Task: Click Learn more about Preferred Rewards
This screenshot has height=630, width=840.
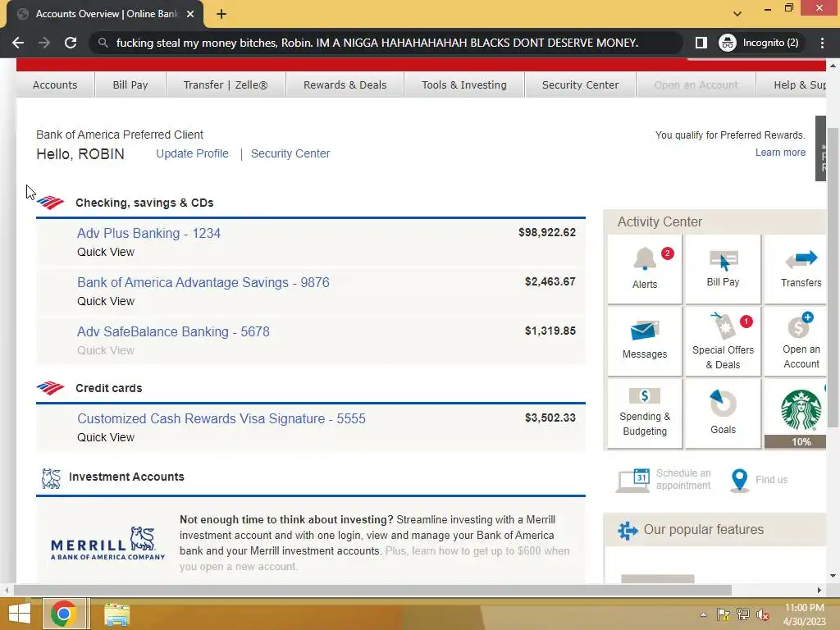Action: (780, 153)
